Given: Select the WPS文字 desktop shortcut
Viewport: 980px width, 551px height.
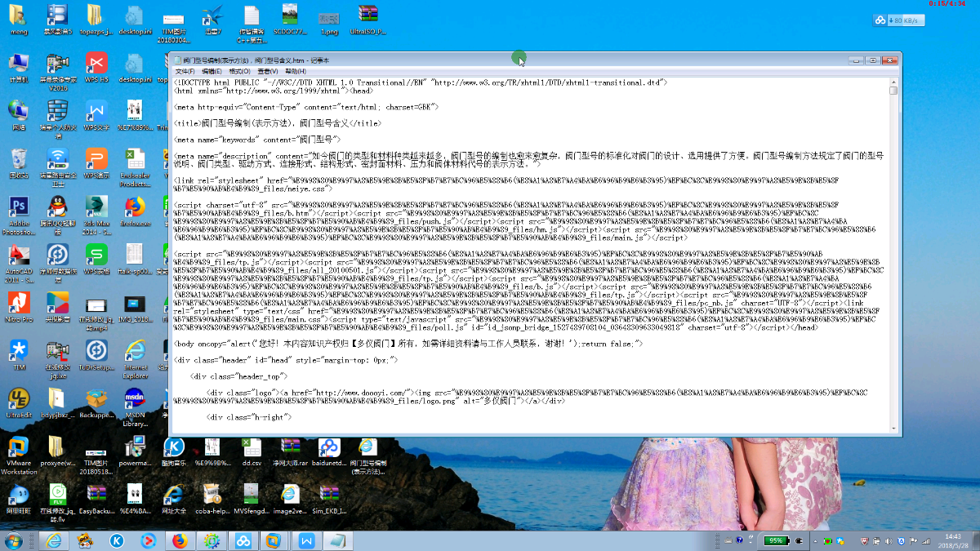Looking at the screenshot, I should point(96,115).
